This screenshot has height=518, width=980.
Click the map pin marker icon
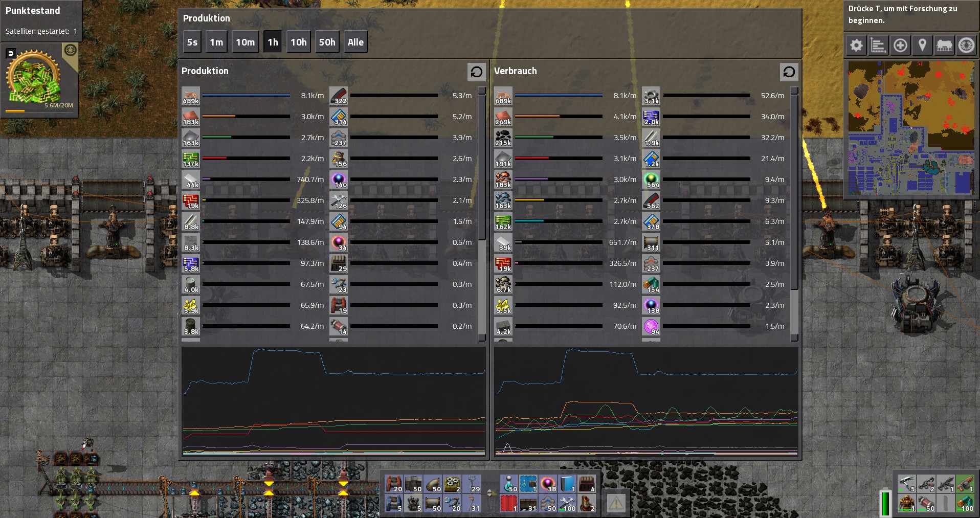pos(922,46)
